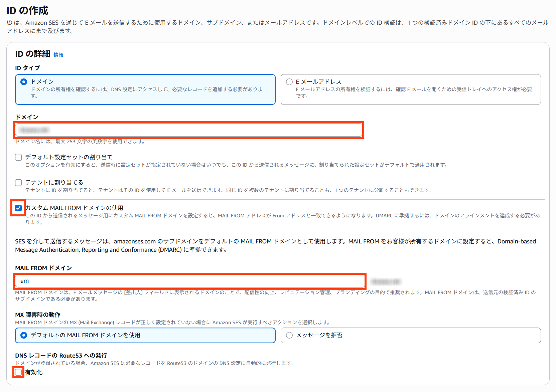Click blurred domain suffix beside MAIL FROM field
The height and width of the screenshot is (392, 556).
point(386,281)
